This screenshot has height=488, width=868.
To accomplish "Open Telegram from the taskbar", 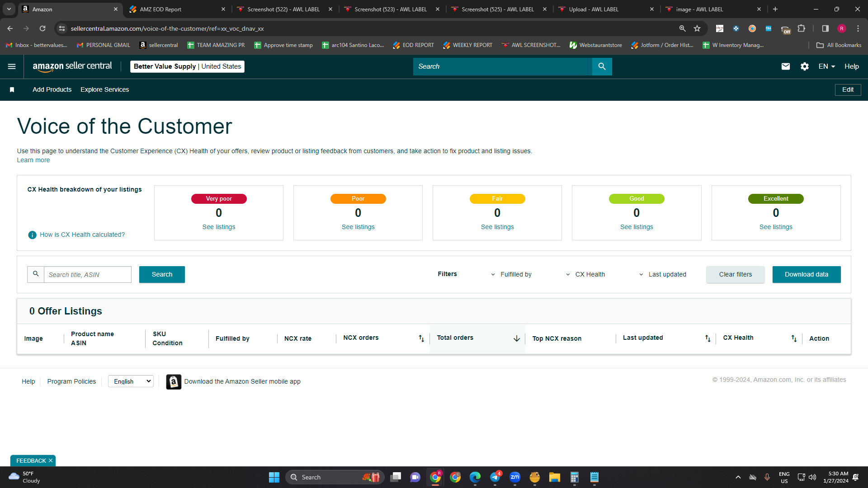I will (x=495, y=477).
